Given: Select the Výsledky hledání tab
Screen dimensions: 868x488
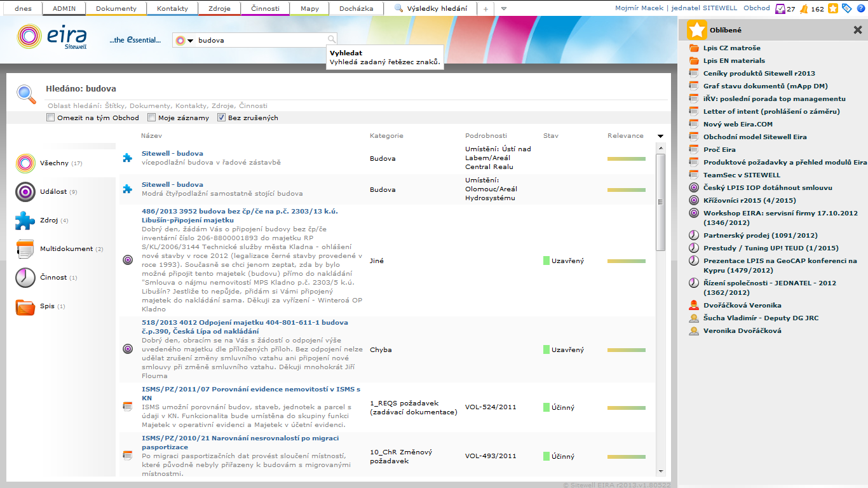Looking at the screenshot, I should [431, 9].
